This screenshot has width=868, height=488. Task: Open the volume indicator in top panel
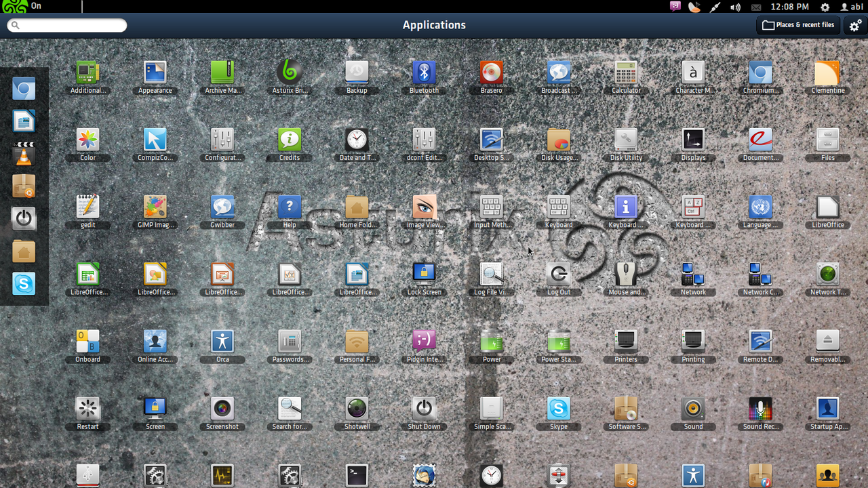click(x=736, y=7)
